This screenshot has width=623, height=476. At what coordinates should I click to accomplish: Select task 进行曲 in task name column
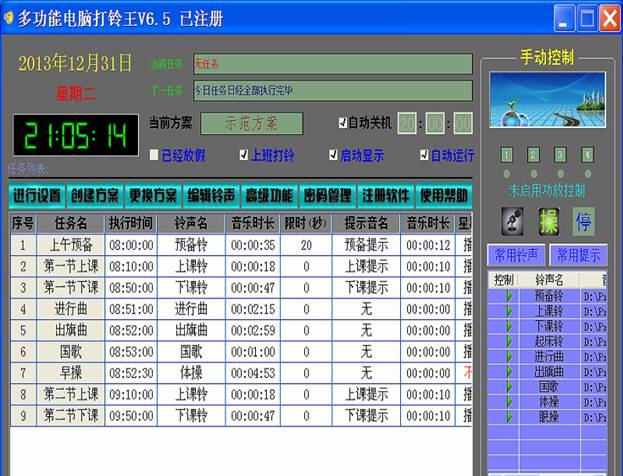(x=71, y=309)
